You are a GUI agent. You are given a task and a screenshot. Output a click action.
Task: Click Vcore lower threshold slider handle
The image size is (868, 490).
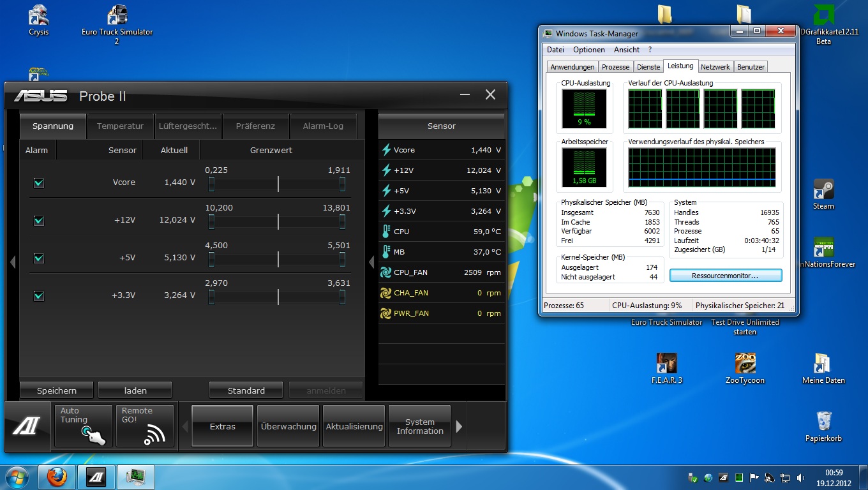coord(211,184)
